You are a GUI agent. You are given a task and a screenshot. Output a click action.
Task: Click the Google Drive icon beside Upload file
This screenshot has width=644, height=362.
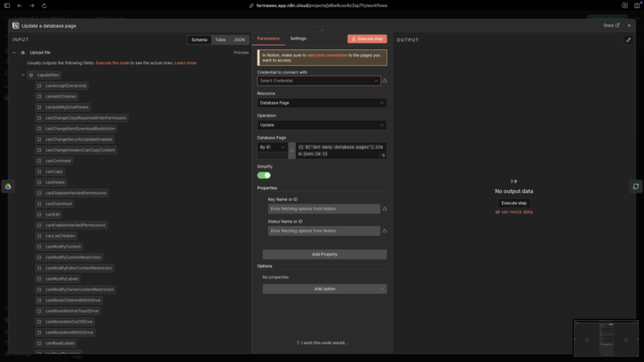[23, 53]
